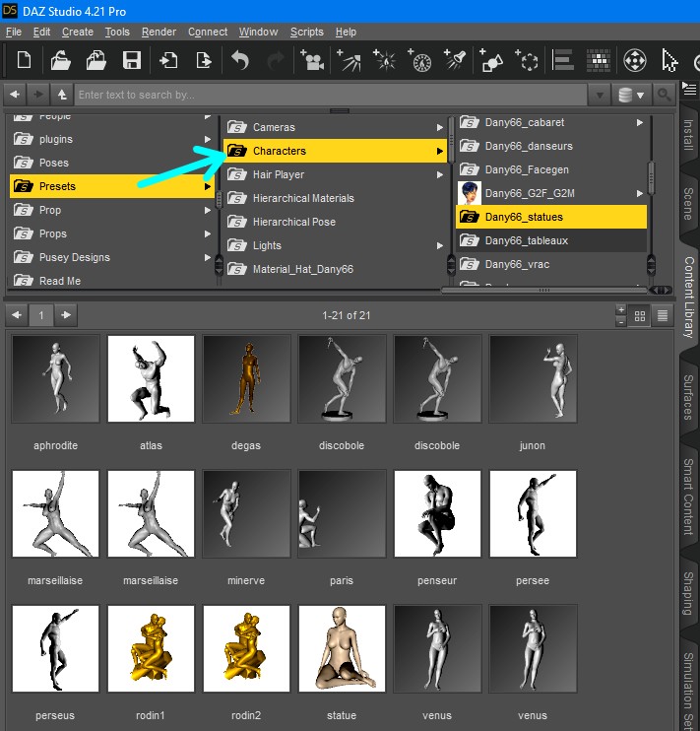This screenshot has width=700, height=731.
Task: Expand the Lights folder arrow
Action: click(439, 245)
